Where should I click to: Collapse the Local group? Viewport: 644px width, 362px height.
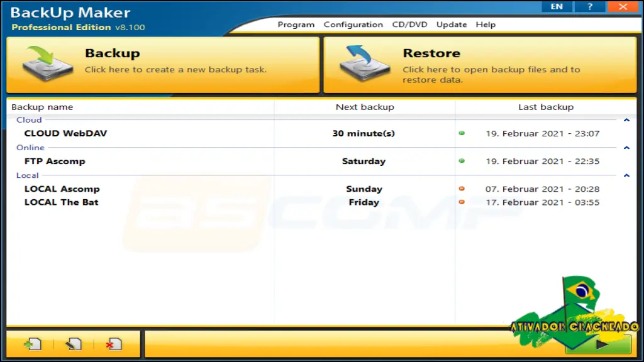[626, 175]
